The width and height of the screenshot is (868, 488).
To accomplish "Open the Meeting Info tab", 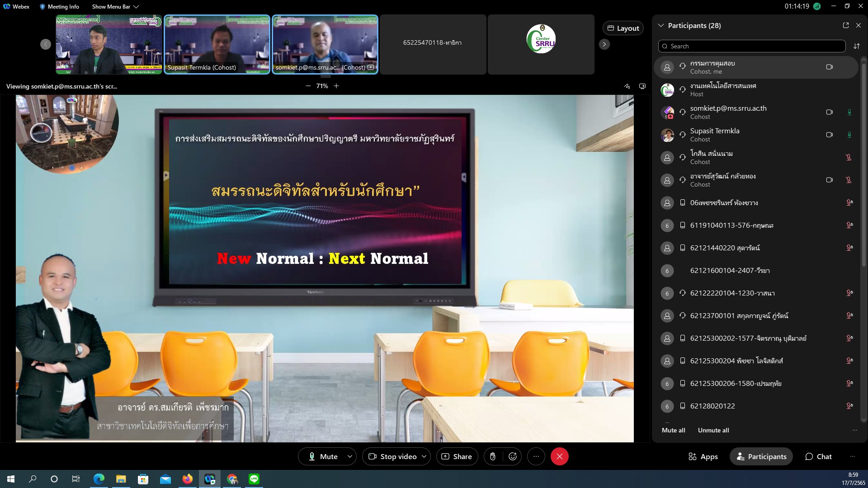I will pos(59,6).
